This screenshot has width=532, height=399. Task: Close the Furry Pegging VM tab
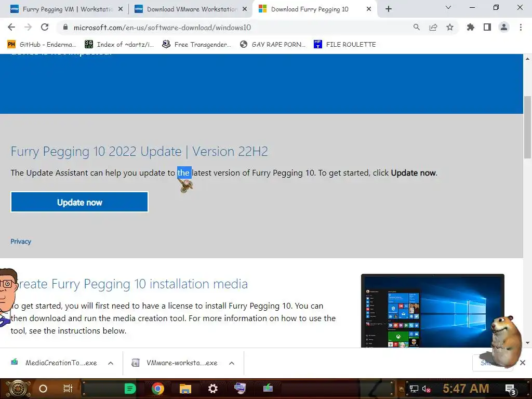121,9
